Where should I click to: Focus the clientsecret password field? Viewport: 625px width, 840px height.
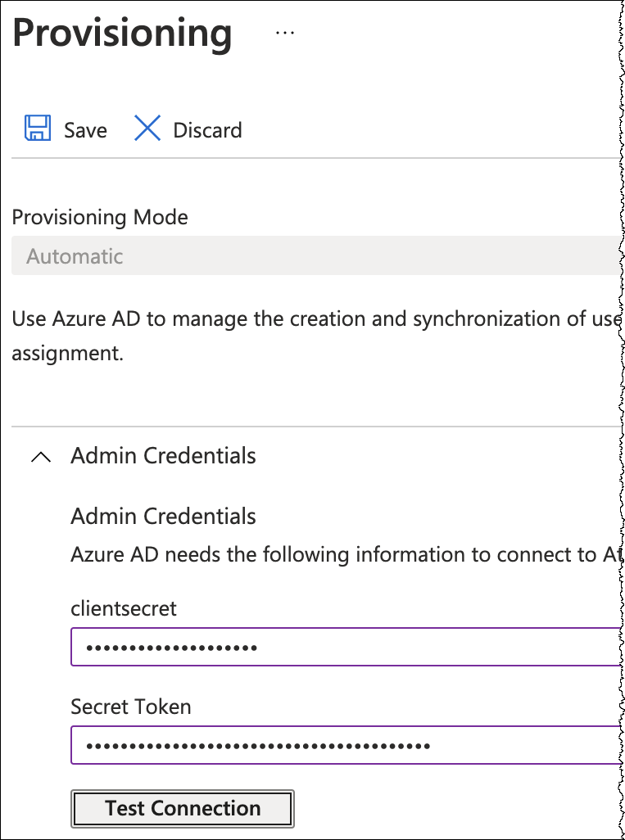pos(344,648)
